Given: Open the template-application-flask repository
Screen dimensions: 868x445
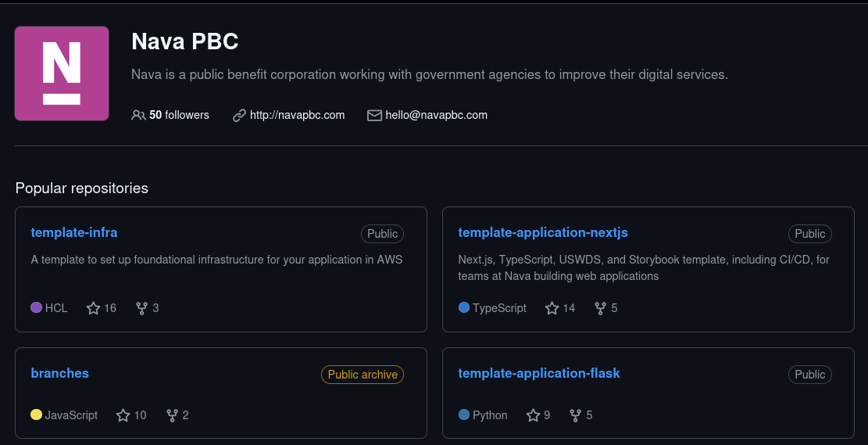Looking at the screenshot, I should point(539,373).
